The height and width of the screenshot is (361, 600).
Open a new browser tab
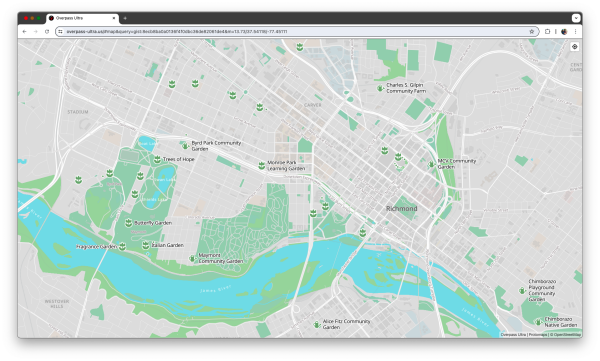click(125, 18)
